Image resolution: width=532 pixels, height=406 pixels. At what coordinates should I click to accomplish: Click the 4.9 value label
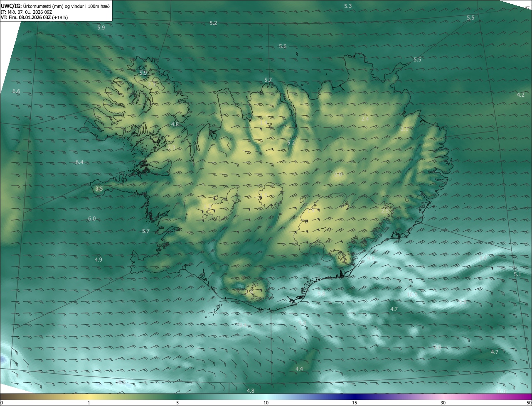point(98,260)
